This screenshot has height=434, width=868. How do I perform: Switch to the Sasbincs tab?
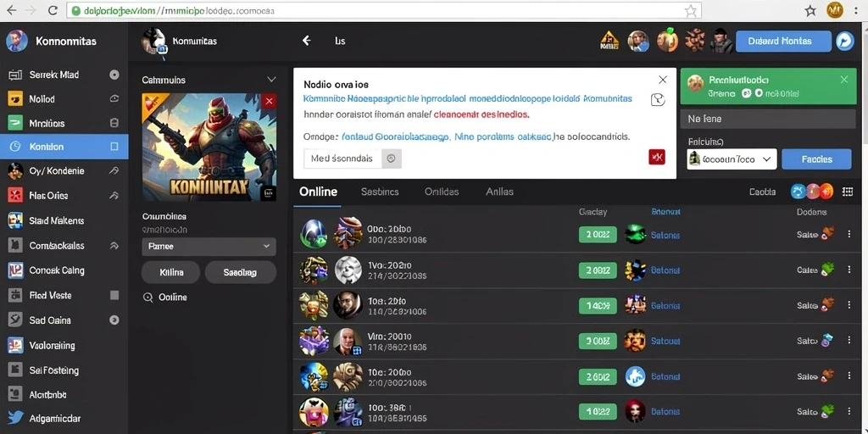[x=380, y=192]
